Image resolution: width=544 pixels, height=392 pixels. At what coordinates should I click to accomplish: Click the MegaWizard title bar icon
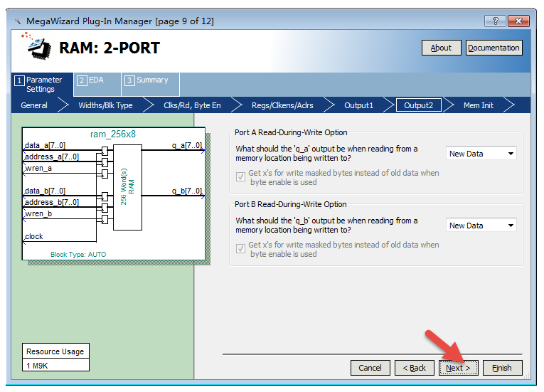[17, 21]
